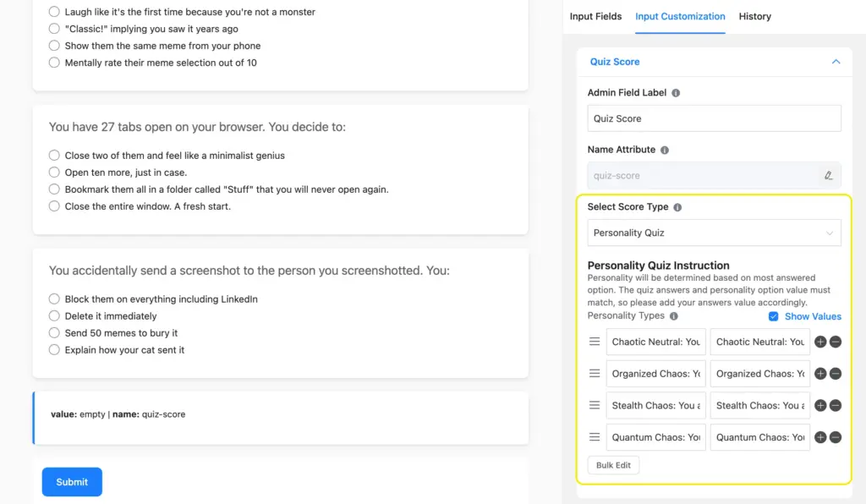The image size is (866, 504).
Task: Open the Select Score Type dropdown
Action: (x=714, y=233)
